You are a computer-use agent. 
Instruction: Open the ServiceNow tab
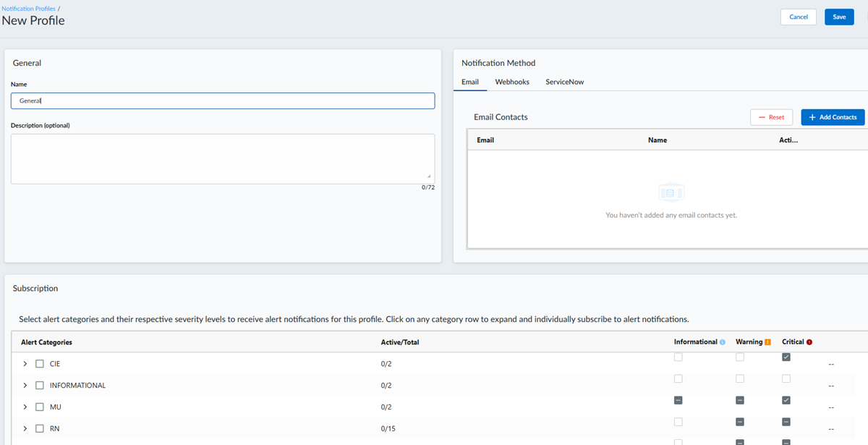coord(564,82)
